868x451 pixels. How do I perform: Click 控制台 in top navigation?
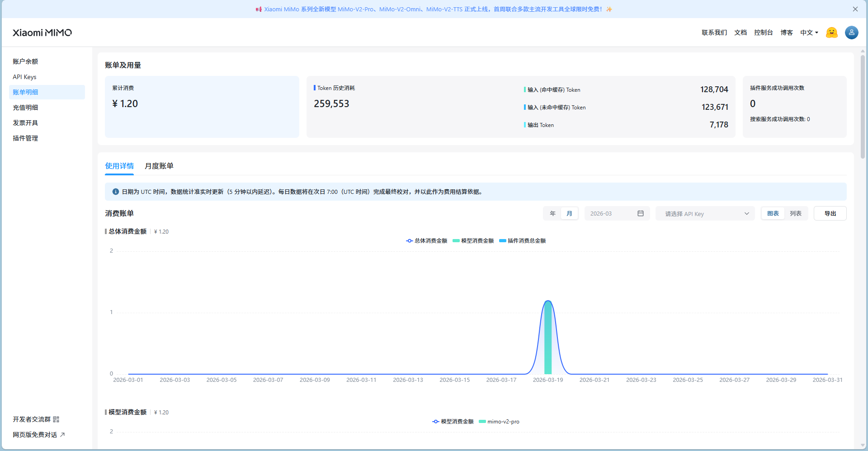click(764, 33)
